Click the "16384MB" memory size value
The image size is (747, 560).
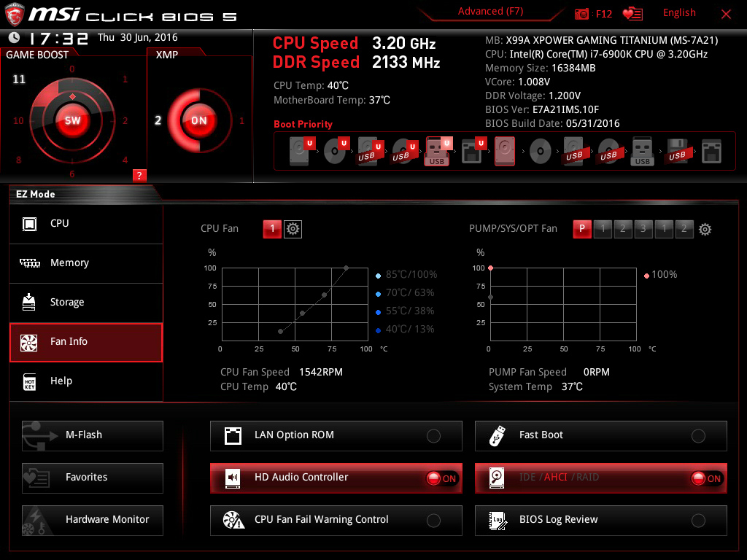click(x=573, y=68)
